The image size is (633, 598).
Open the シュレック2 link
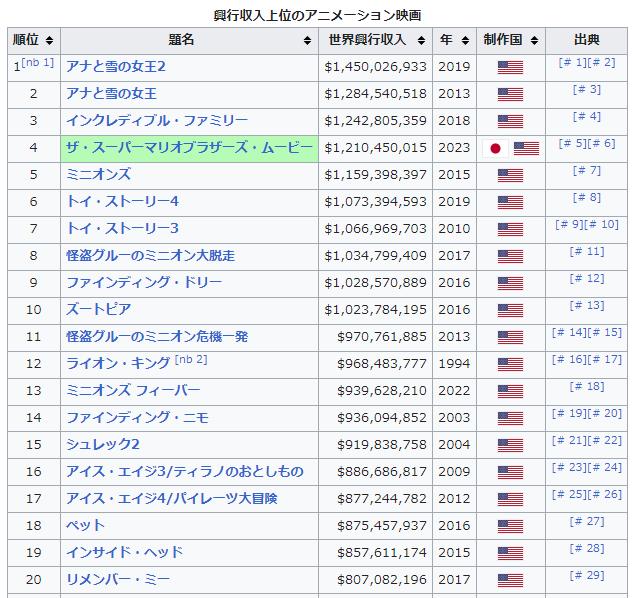(x=103, y=445)
